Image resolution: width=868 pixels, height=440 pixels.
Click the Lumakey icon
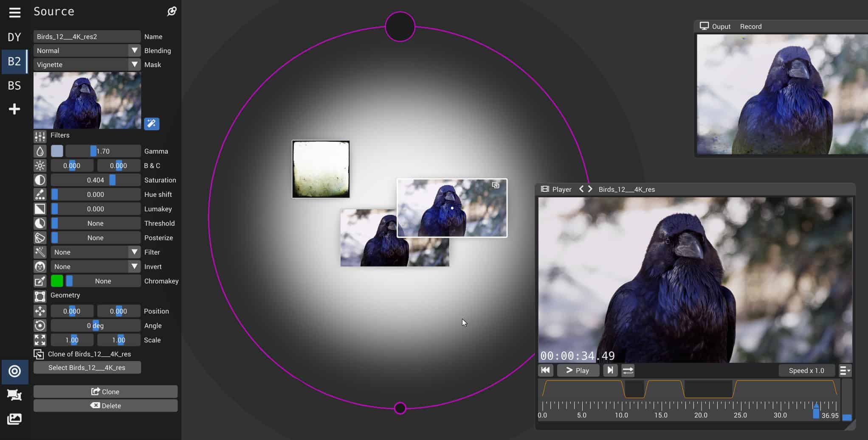click(x=40, y=209)
